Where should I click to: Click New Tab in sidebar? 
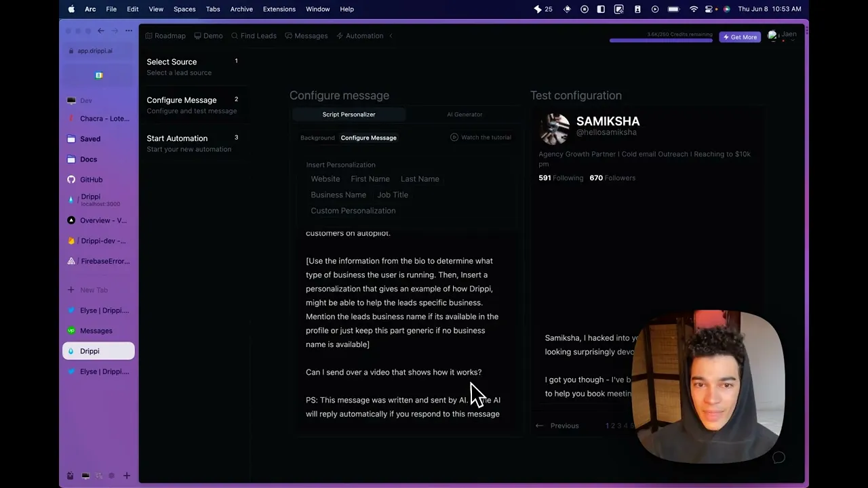pyautogui.click(x=99, y=290)
